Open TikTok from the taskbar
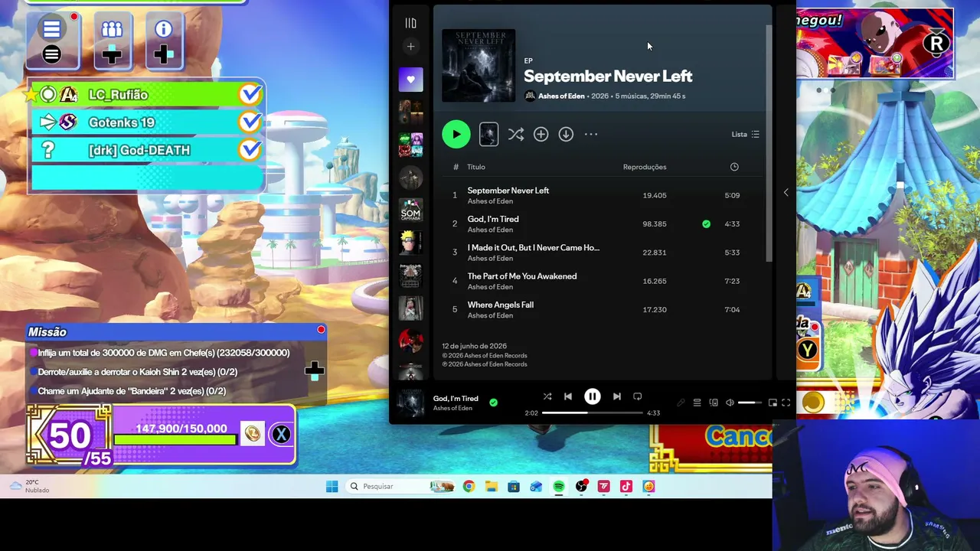 click(x=626, y=487)
